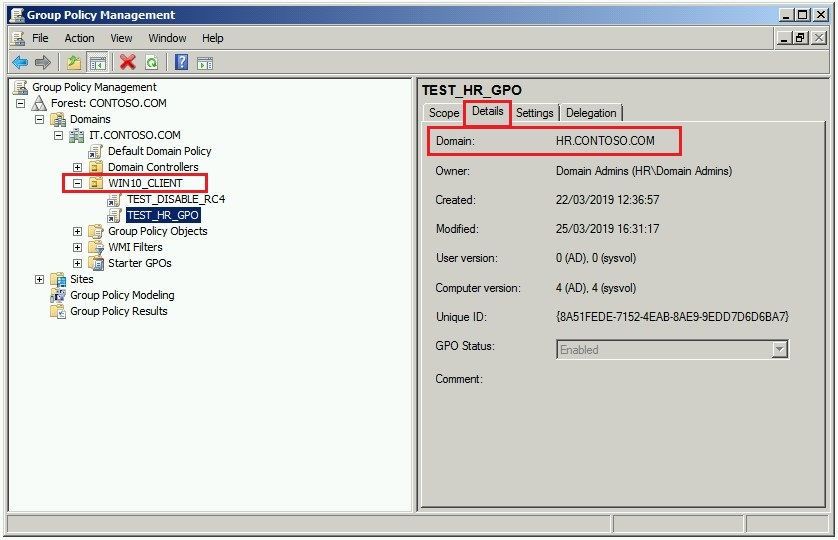
Task: Click the Default Domain Policy link icon
Action: coord(96,151)
